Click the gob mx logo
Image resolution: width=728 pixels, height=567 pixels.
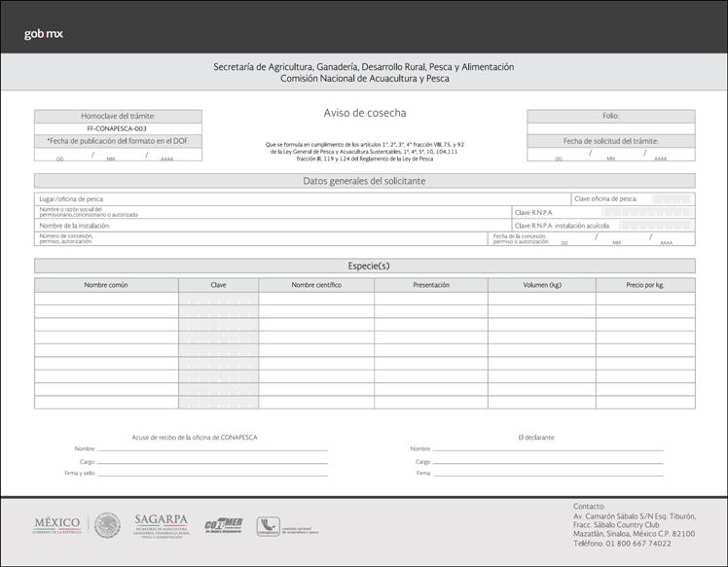tap(43, 34)
